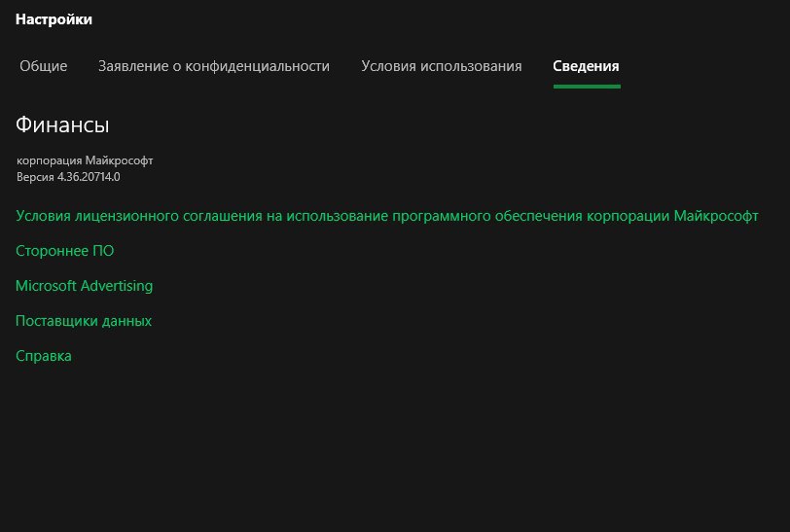This screenshot has height=532, width=790.
Task: Open the Заявление о конфиденциальности tab
Action: coord(214,66)
